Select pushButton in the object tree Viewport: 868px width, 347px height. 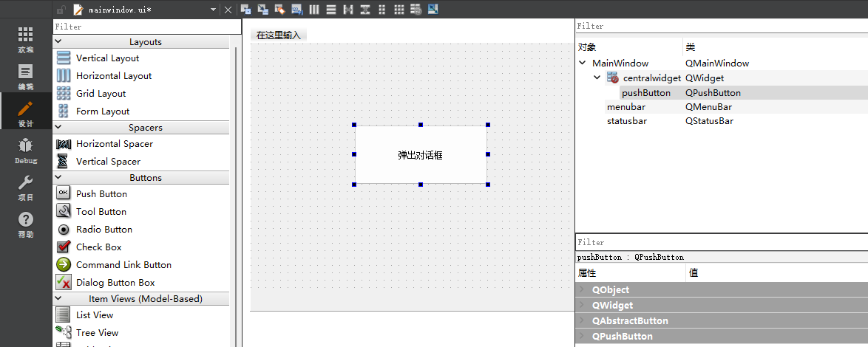point(646,93)
